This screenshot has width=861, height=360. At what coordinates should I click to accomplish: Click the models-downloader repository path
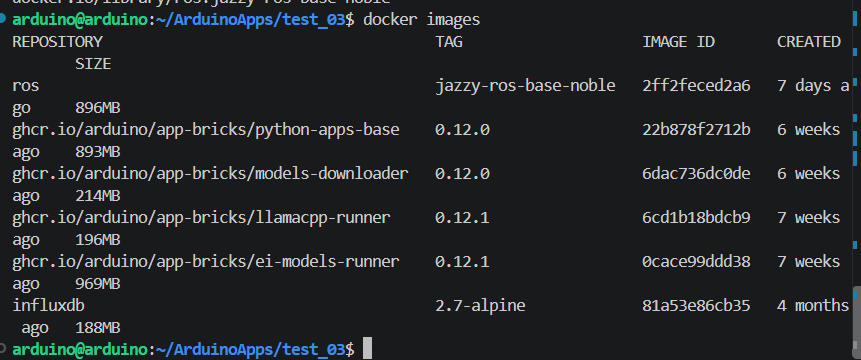210,174
